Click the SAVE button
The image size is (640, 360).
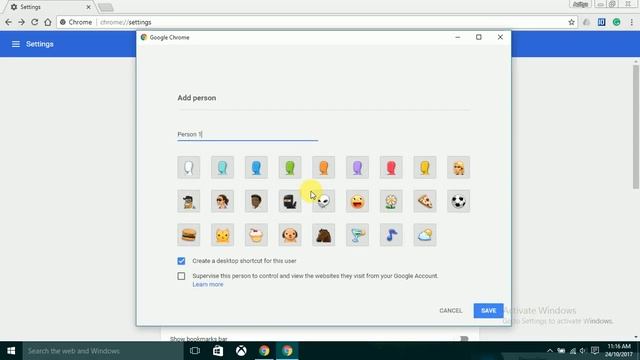click(488, 311)
